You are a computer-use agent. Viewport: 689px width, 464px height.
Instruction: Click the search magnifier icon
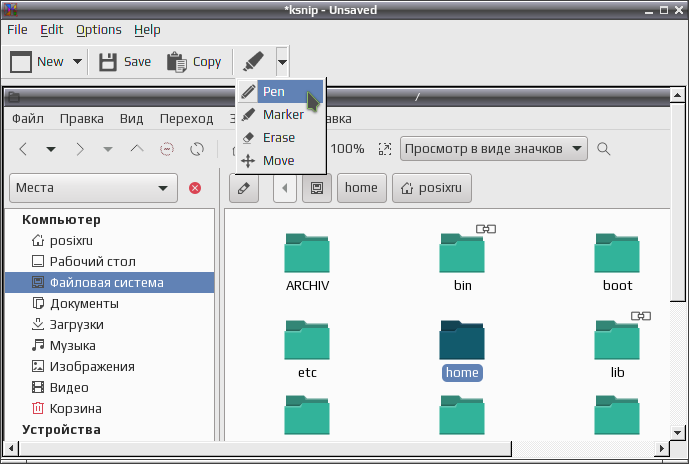tap(604, 149)
